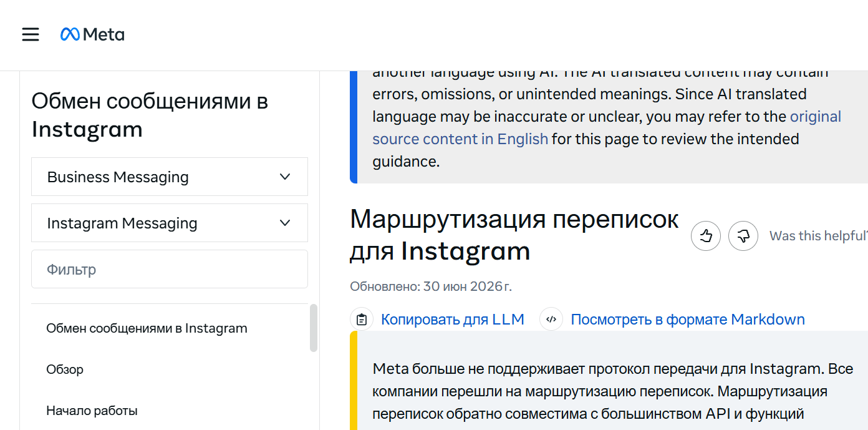Expand the Business Messaging dropdown
868x430 pixels.
click(x=170, y=177)
